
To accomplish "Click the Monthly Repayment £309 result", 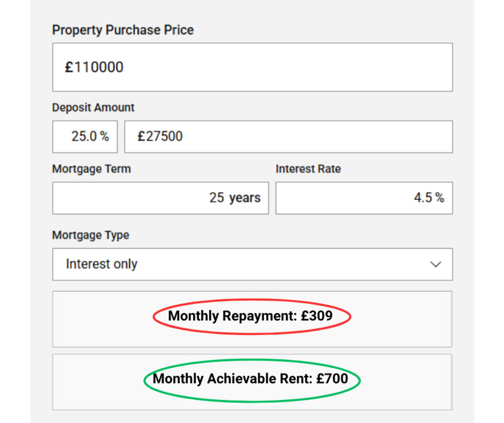I will point(251,316).
